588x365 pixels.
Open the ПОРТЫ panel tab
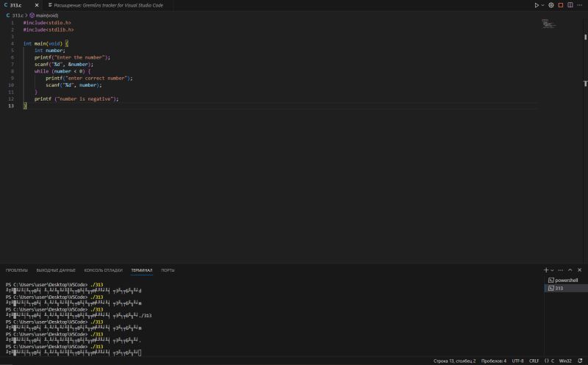pyautogui.click(x=168, y=270)
